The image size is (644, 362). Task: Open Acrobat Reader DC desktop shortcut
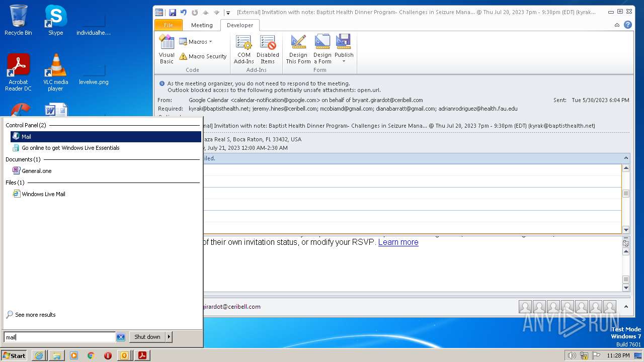19,72
